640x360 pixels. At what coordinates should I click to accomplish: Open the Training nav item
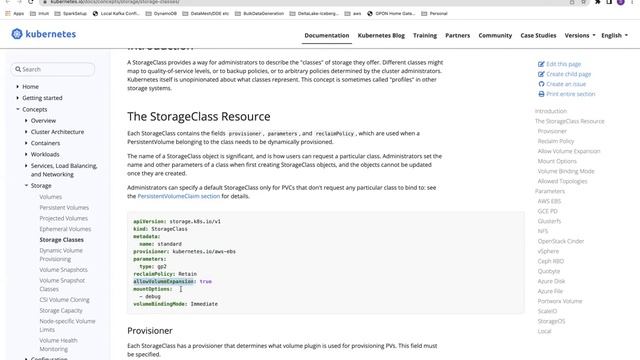pos(425,36)
